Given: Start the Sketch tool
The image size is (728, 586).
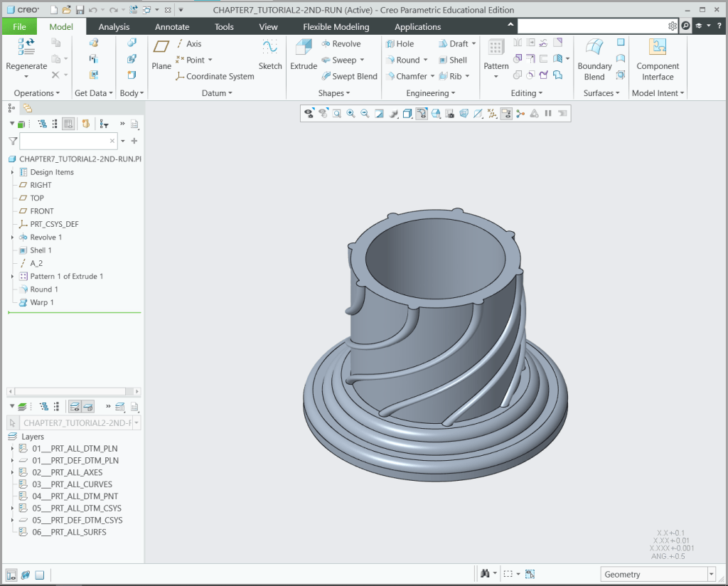Looking at the screenshot, I should (270, 54).
